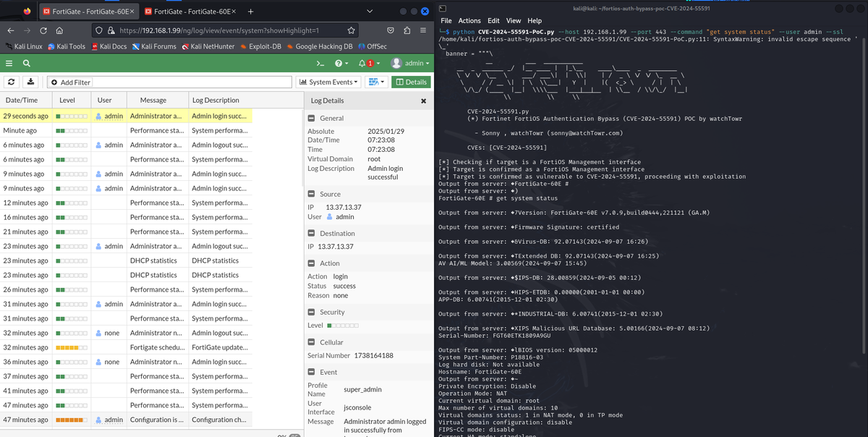Image resolution: width=868 pixels, height=437 pixels.
Task: Toggle the green Details button
Action: [x=410, y=82]
